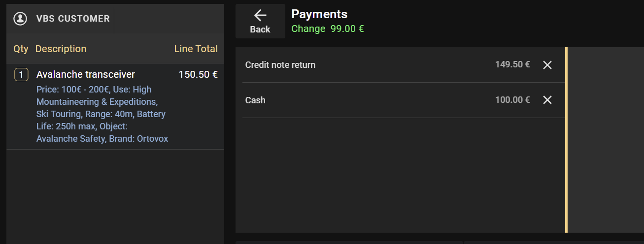The height and width of the screenshot is (244, 644).
Task: Click the Description column header
Action: (61, 49)
